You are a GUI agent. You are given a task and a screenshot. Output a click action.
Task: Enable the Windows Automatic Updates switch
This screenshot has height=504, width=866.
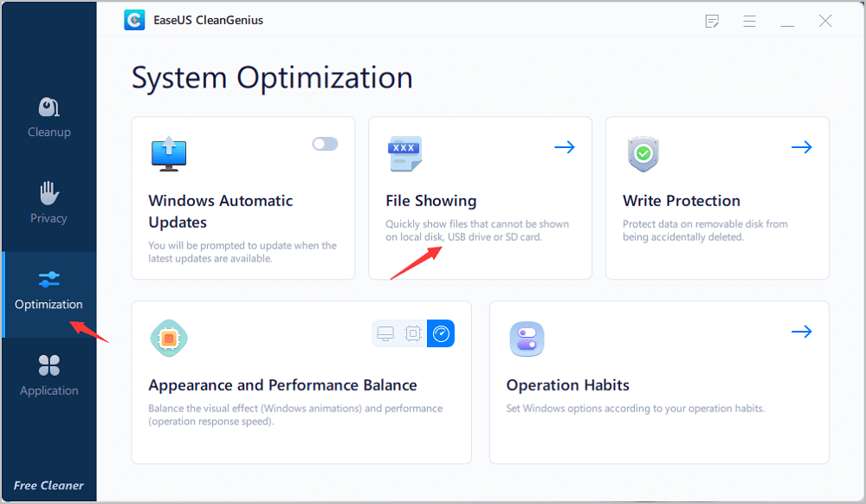click(325, 144)
